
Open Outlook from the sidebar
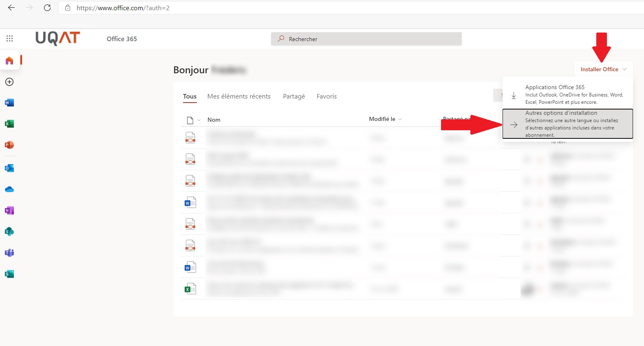9,168
